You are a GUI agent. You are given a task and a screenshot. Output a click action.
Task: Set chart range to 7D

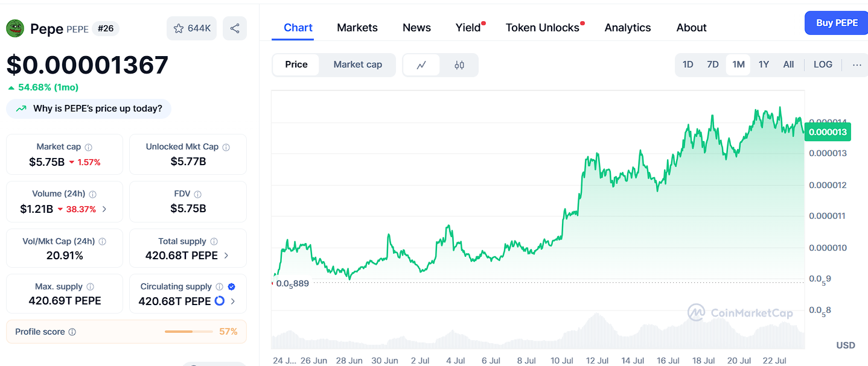713,65
